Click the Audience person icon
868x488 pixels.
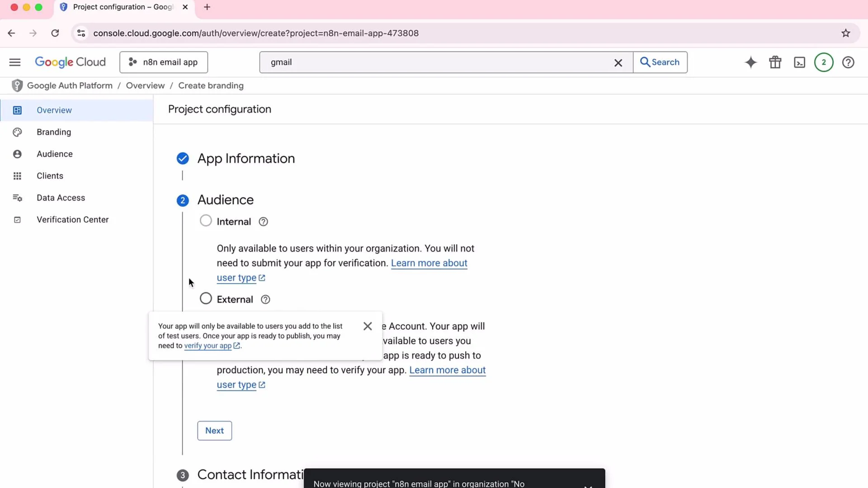[17, 154]
